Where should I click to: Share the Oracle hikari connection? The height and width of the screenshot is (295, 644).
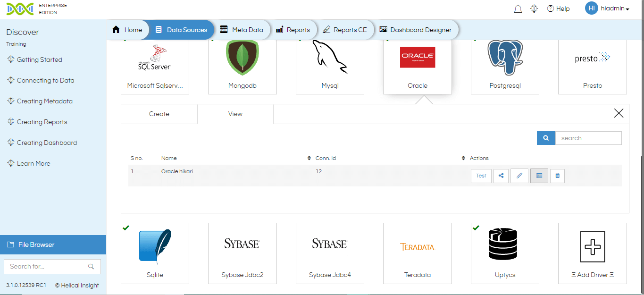click(x=501, y=176)
